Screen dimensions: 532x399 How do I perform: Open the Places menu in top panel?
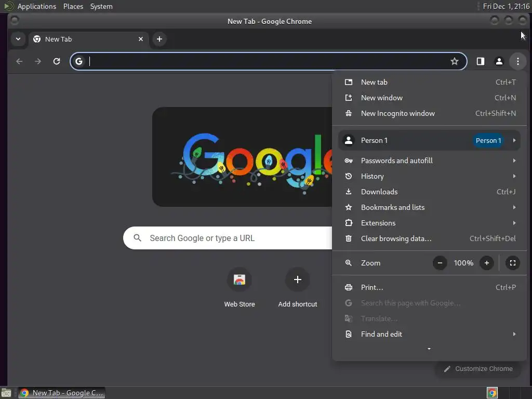tap(73, 6)
